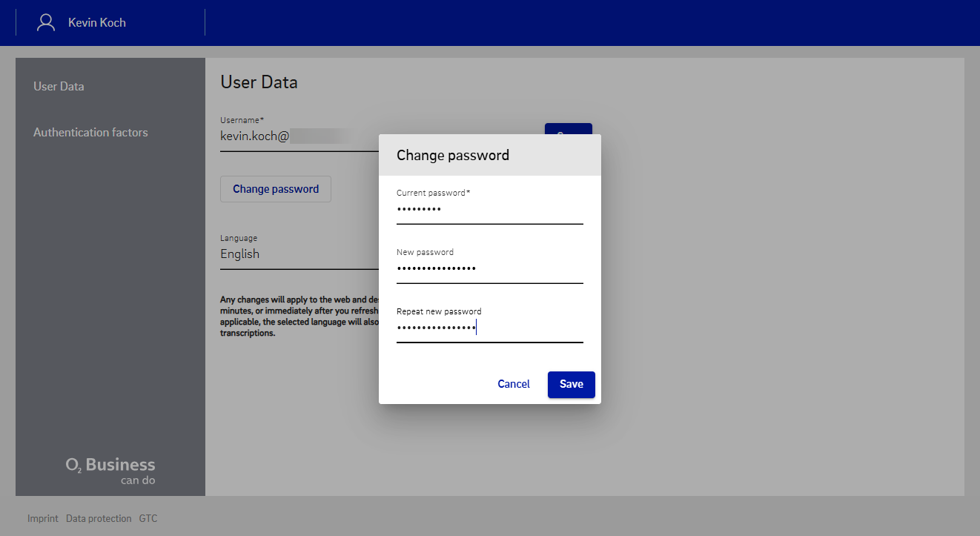Select the Repeat new password field
The image size is (980, 536).
[489, 328]
